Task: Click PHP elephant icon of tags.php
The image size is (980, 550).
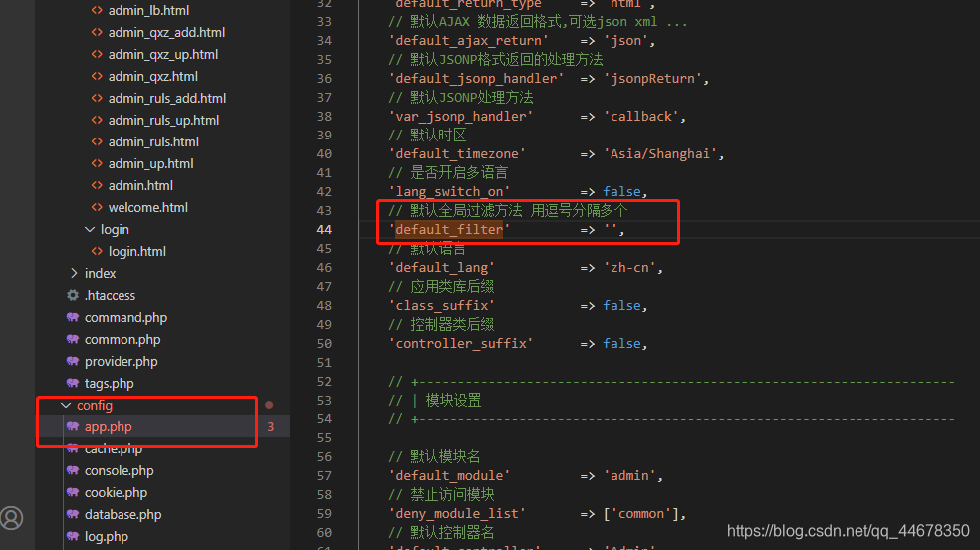Action: 73,383
